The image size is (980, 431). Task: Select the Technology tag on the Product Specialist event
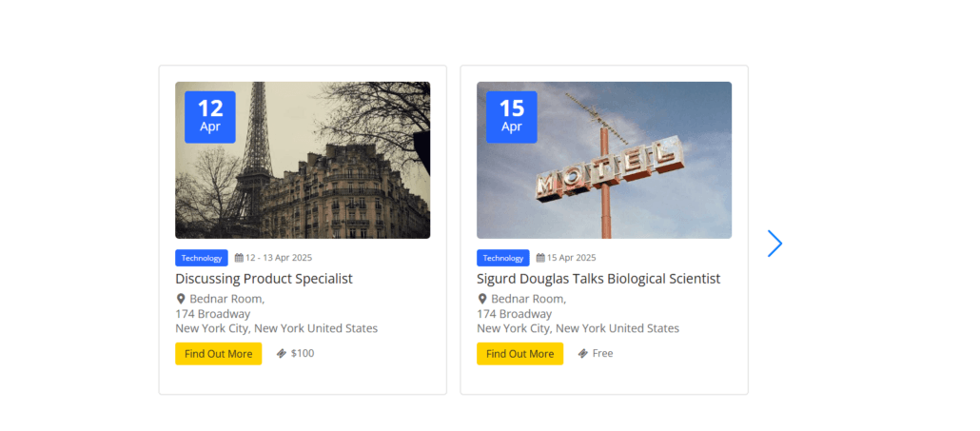(202, 258)
